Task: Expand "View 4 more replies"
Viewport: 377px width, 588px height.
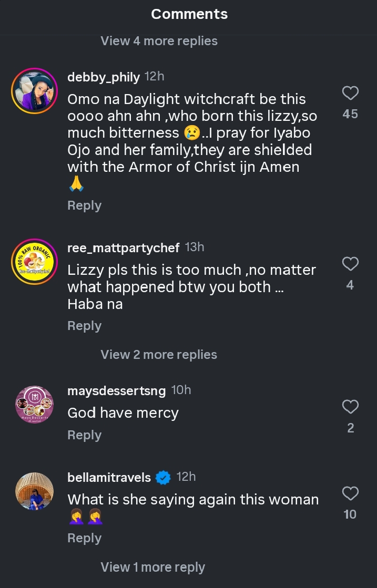Action: [159, 41]
